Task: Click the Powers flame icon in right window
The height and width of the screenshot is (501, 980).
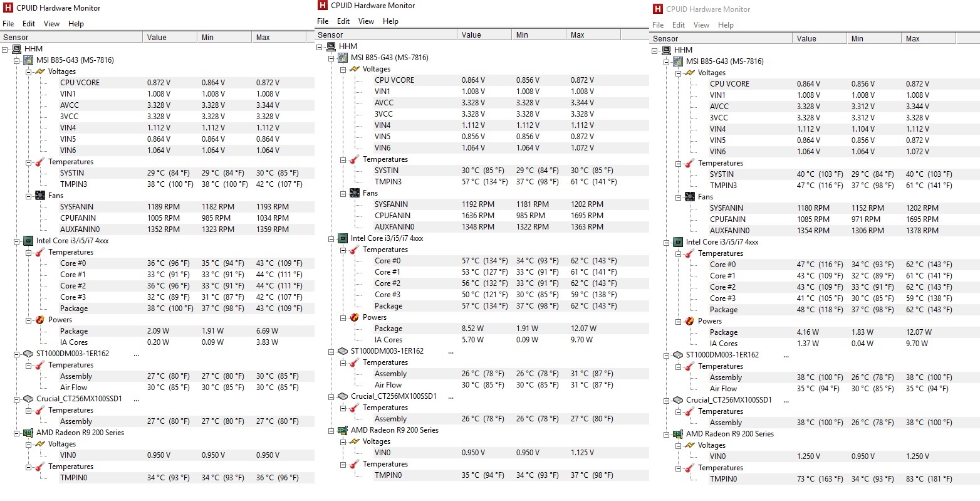Action: coord(690,321)
